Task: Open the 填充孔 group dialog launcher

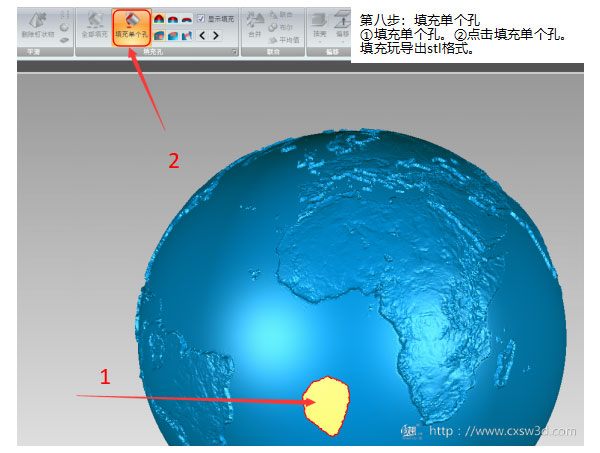Action: click(234, 52)
